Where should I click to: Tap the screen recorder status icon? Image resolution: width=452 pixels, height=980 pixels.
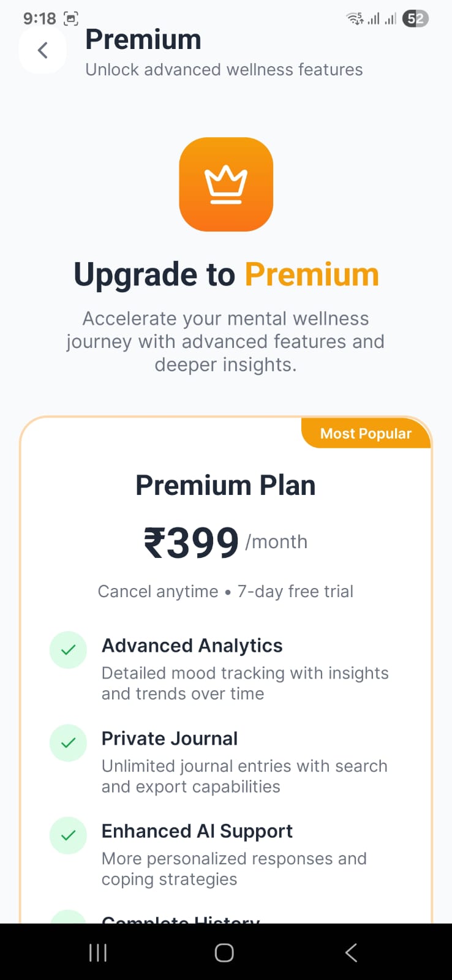pyautogui.click(x=71, y=19)
